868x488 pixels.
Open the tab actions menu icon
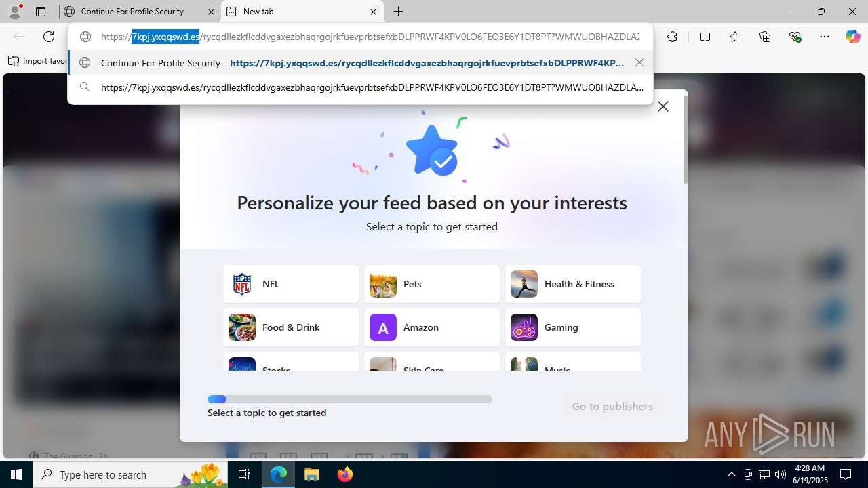[41, 12]
